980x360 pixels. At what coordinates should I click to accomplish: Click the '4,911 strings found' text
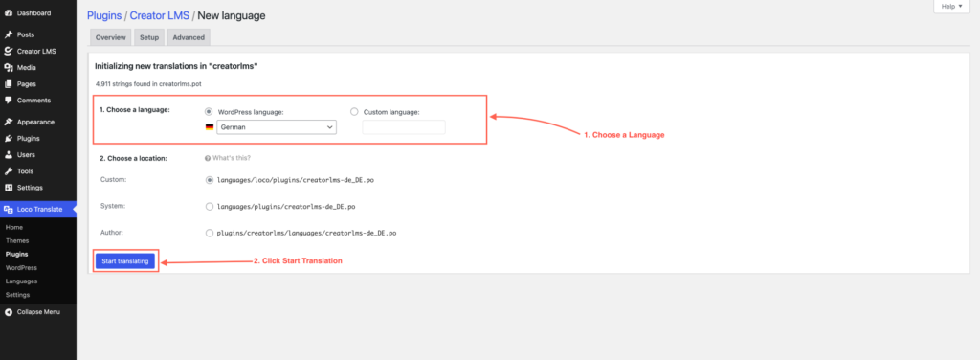coord(148,83)
